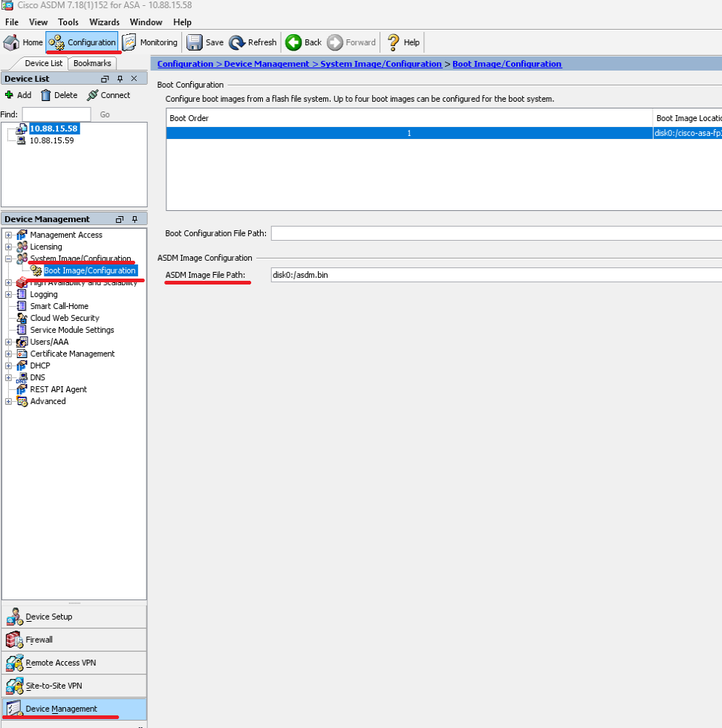Click the ASDM Image File Path field
722x728 pixels.
point(496,275)
